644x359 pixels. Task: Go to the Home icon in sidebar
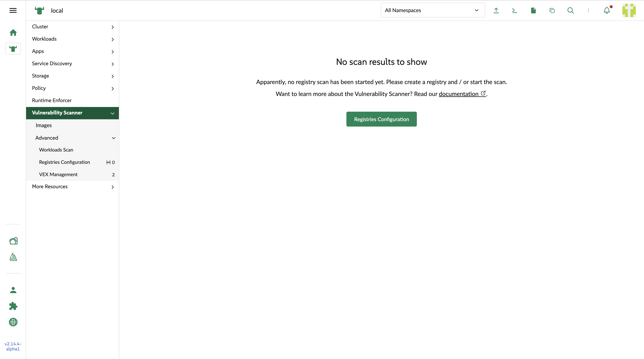(x=13, y=32)
